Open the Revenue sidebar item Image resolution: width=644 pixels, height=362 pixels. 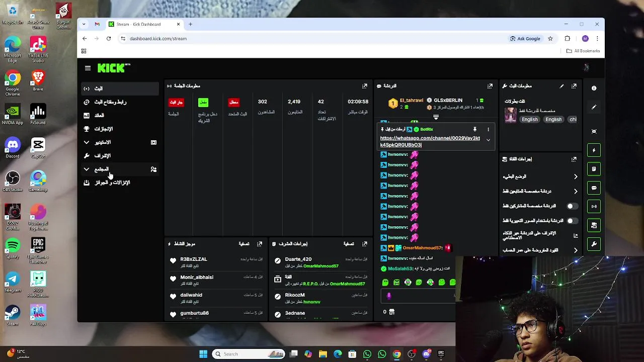[x=120, y=116]
